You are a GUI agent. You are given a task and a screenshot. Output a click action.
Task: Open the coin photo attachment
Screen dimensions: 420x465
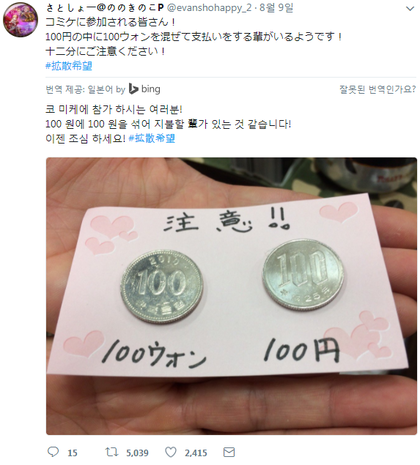(231, 296)
